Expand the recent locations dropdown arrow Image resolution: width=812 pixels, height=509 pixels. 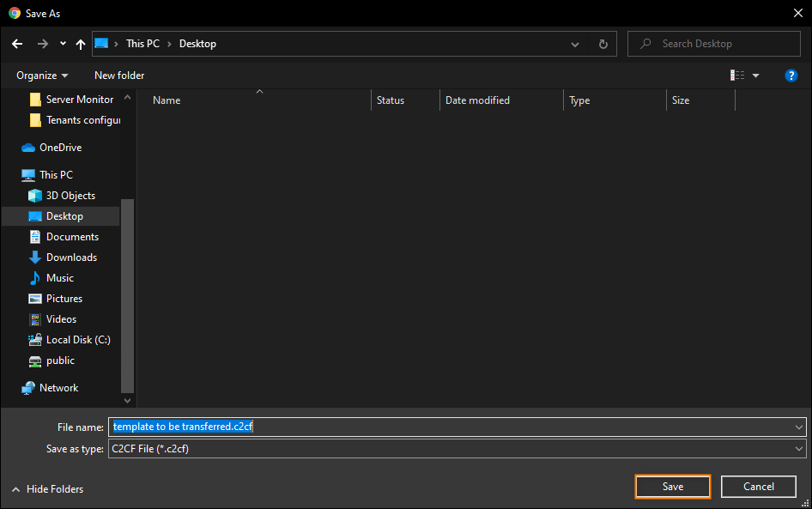(x=63, y=44)
